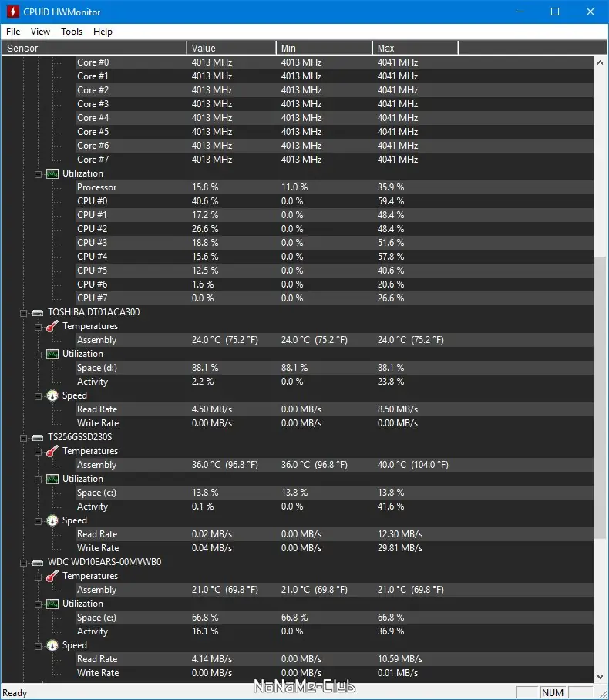The height and width of the screenshot is (700, 609).
Task: Collapse the TS256GSSD230S node
Action: point(23,438)
